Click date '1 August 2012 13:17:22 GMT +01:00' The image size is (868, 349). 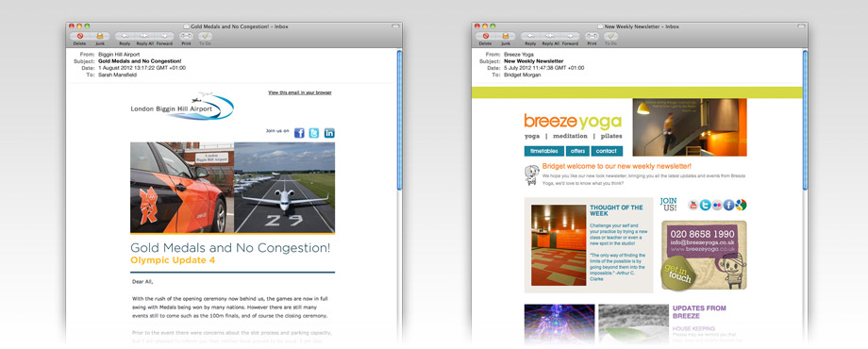(x=142, y=68)
